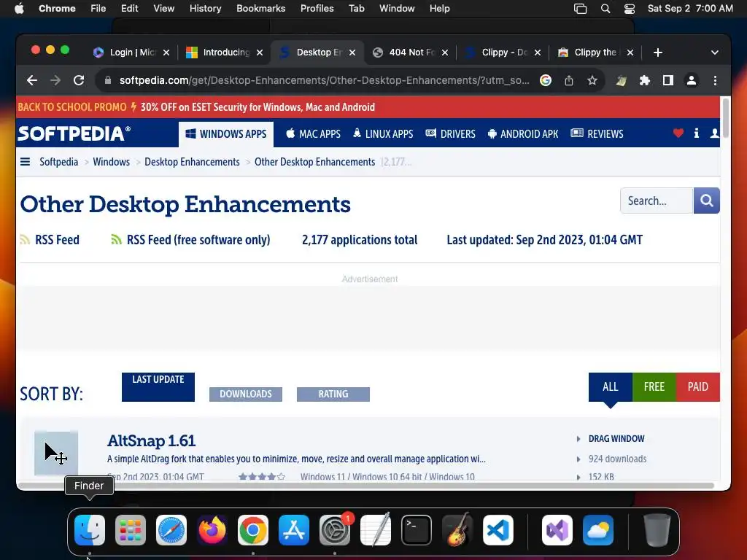747x560 pixels.
Task: Click the AltSnap thumbnail image
Action: (56, 453)
